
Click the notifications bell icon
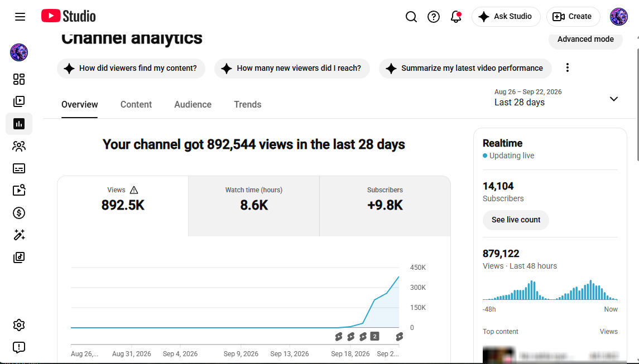[456, 17]
